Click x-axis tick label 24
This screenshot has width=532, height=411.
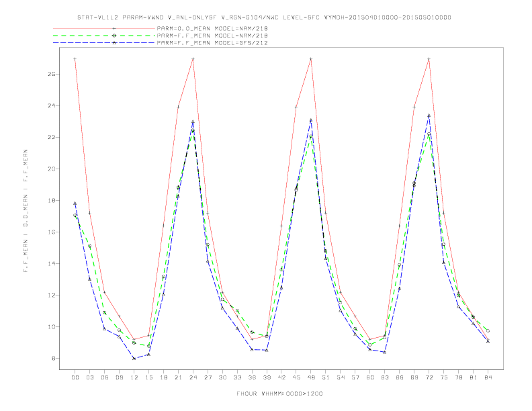tap(193, 377)
